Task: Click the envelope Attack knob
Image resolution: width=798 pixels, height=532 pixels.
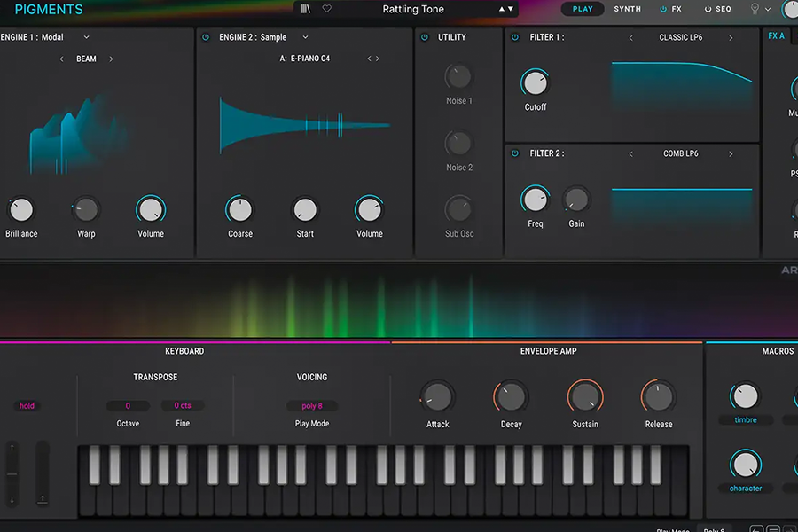Action: pos(438,397)
